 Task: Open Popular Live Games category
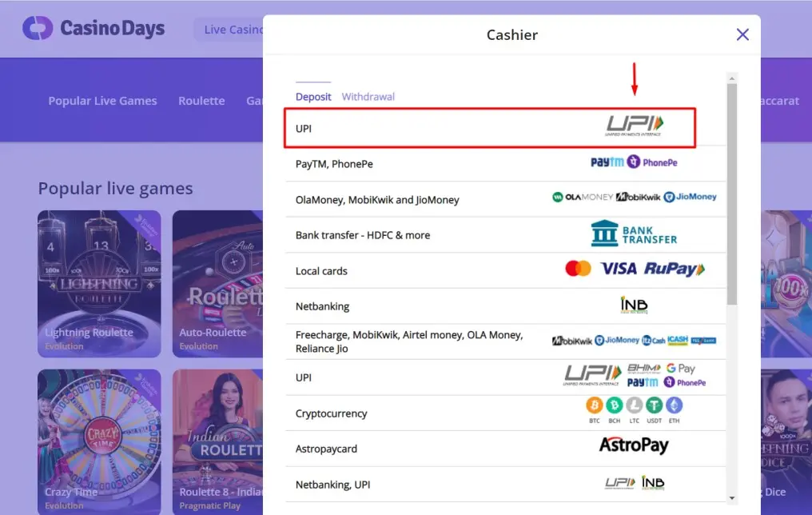pos(102,101)
